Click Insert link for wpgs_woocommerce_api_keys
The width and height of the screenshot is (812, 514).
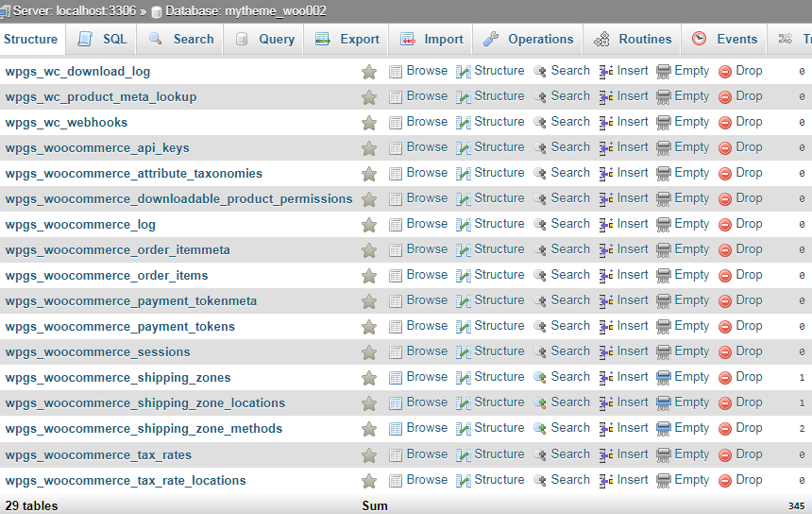point(633,147)
